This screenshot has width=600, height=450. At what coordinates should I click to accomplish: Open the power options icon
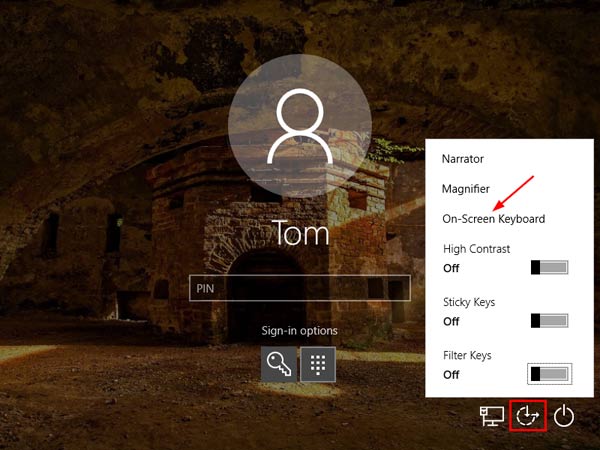[x=564, y=415]
